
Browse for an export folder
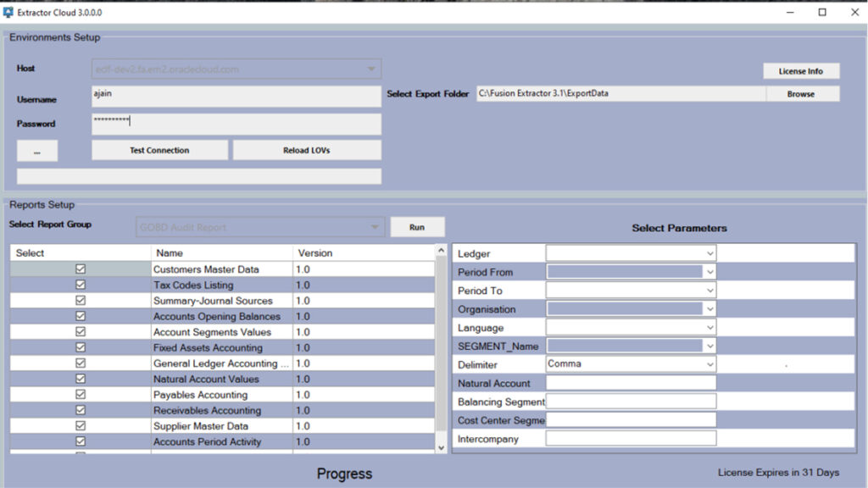tap(801, 94)
